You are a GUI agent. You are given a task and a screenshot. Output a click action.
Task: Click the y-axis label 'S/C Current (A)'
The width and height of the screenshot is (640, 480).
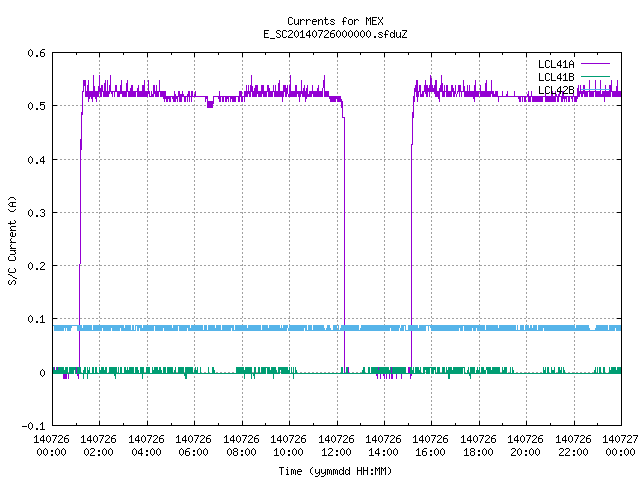pyautogui.click(x=12, y=240)
